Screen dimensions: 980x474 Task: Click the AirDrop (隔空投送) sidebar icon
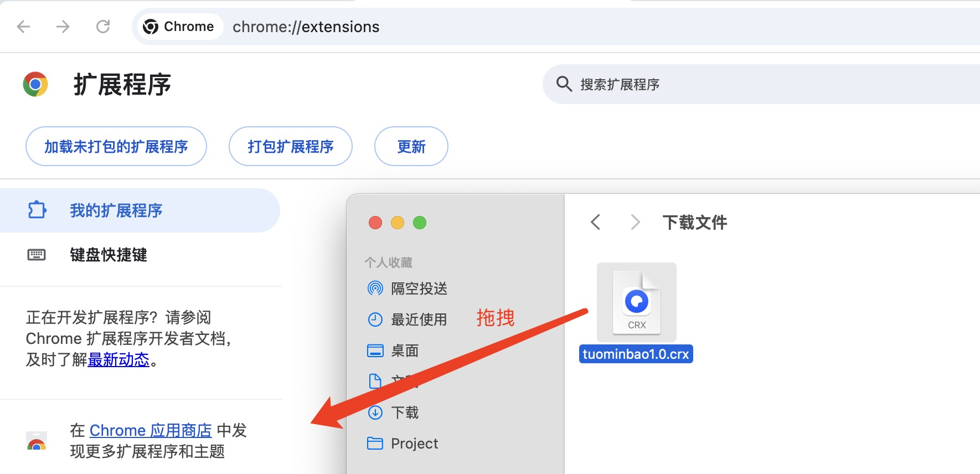pos(375,288)
